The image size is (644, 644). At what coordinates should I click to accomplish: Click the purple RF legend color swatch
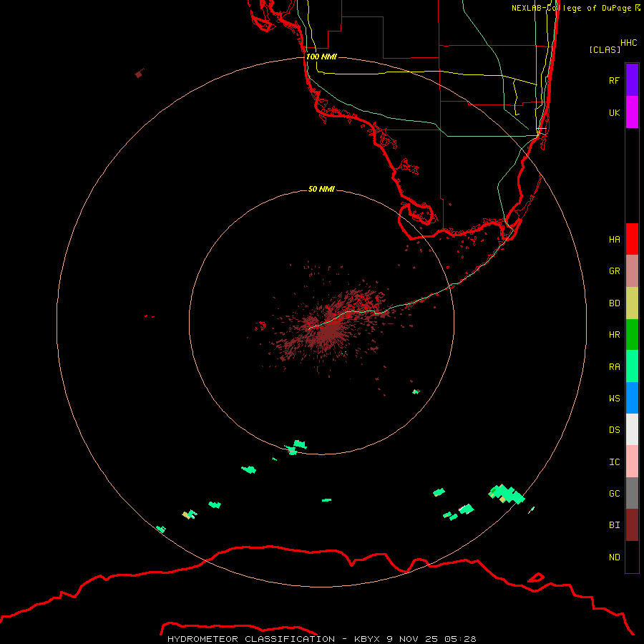click(x=632, y=80)
